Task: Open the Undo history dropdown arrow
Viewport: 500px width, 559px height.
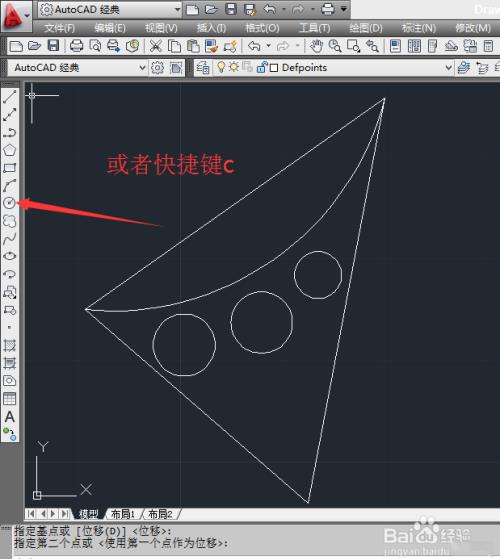Action: coord(269,46)
